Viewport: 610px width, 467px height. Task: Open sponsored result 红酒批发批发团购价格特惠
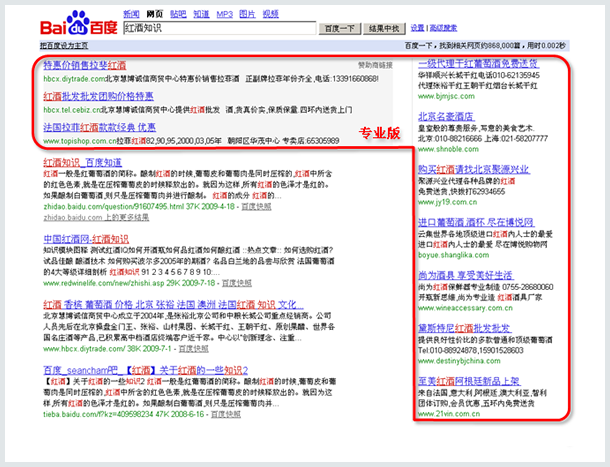pyautogui.click(x=98, y=96)
